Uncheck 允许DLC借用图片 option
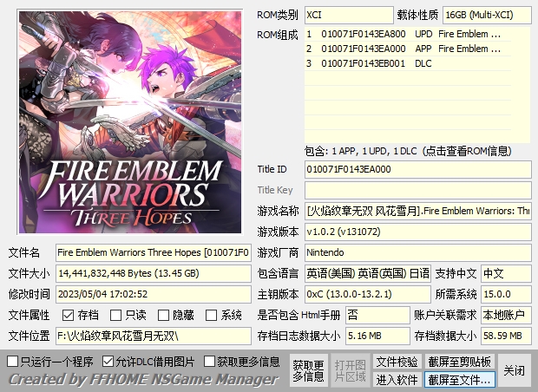Image resolution: width=538 pixels, height=392 pixels. 108,361
